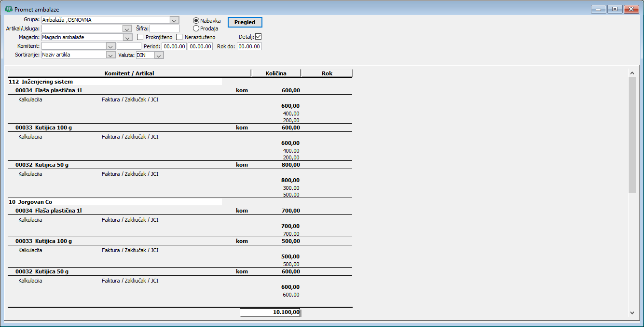Image resolution: width=644 pixels, height=327 pixels.
Task: Click the Promet ambalaze app icon in title bar
Action: [8, 9]
